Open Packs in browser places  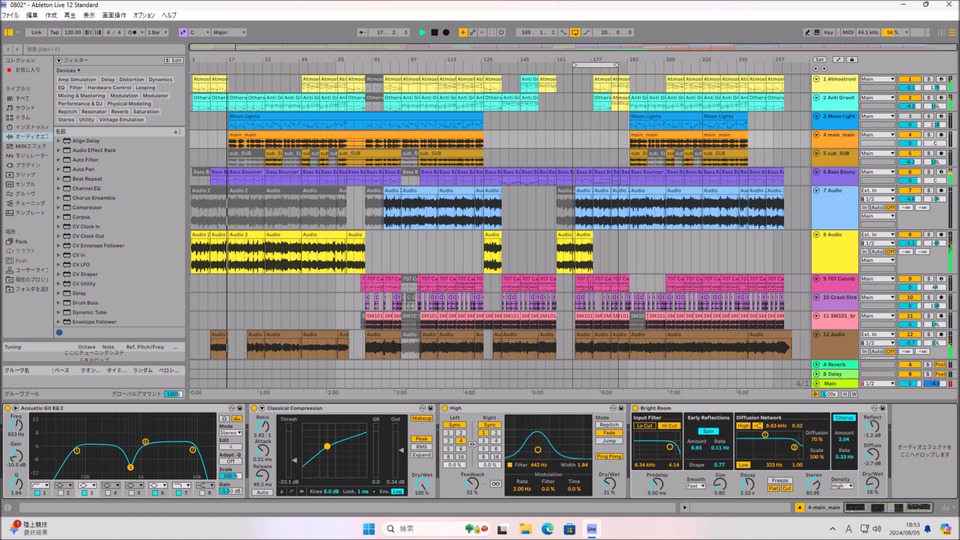[21, 241]
